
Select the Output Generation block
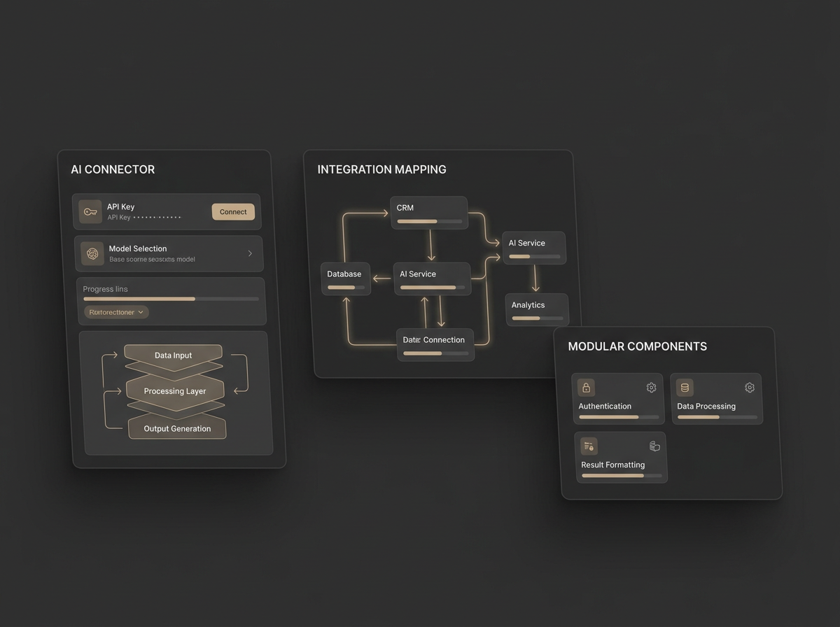click(177, 428)
